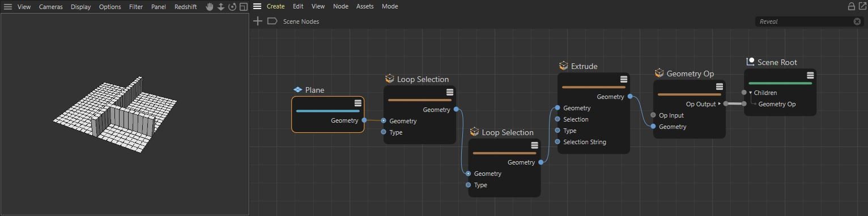Select the Plane node title
The width and height of the screenshot is (868, 216).
point(314,90)
